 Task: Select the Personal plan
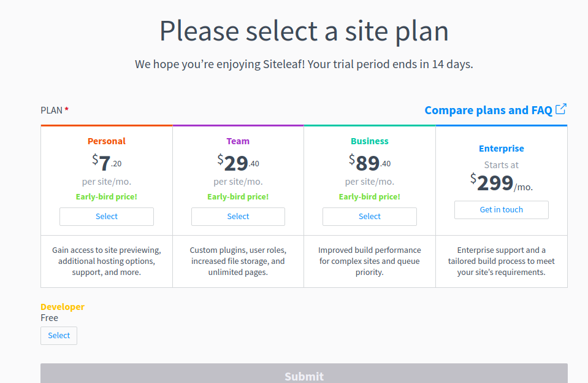tap(107, 217)
